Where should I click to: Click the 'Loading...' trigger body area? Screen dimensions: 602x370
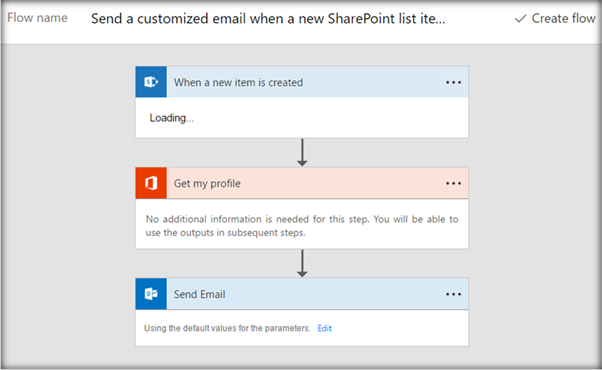[x=302, y=117]
